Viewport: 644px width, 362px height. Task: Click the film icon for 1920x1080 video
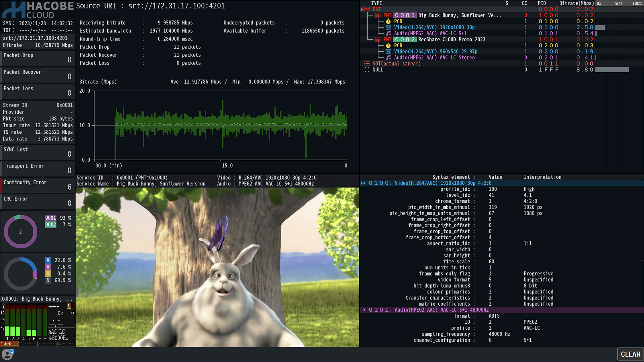pos(388,28)
